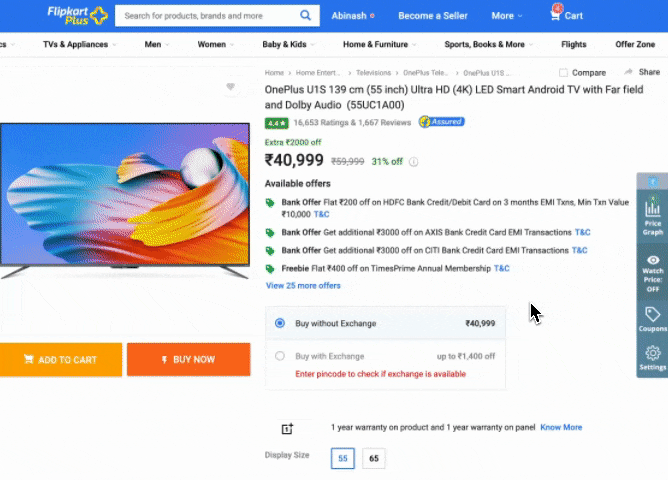Open Coupons from side panel
This screenshot has height=480, width=668.
pyautogui.click(x=653, y=320)
